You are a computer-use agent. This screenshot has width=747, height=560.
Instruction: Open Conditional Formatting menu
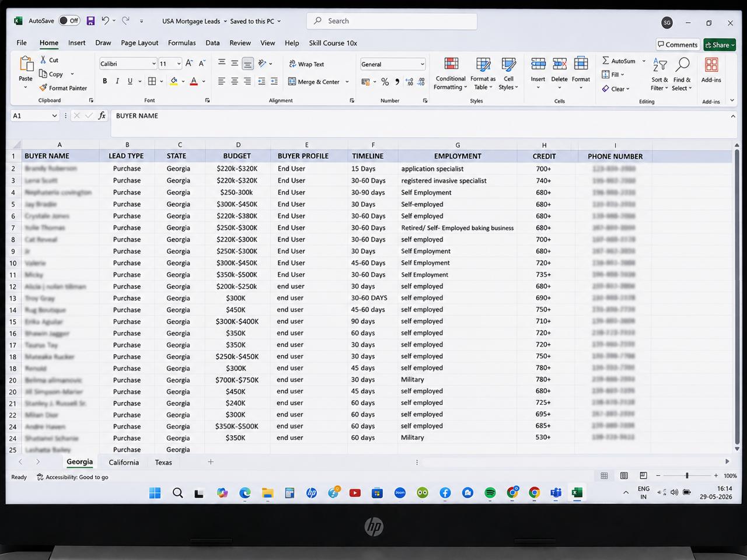click(x=451, y=73)
